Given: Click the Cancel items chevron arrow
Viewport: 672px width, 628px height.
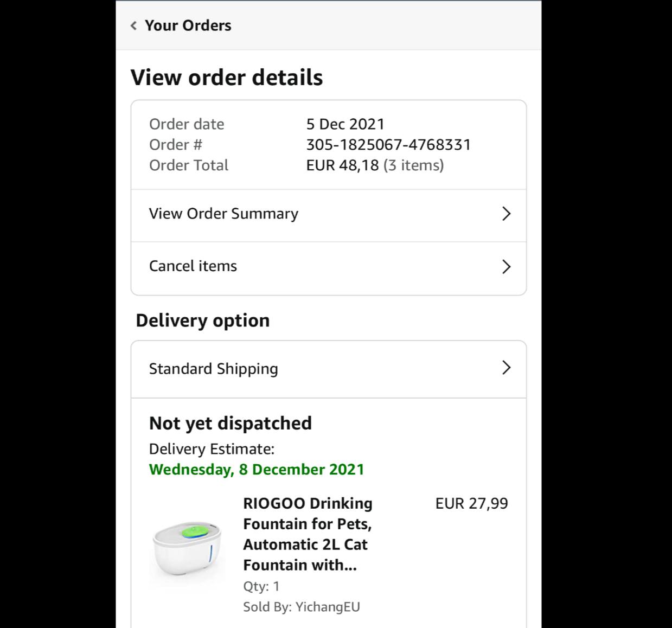Looking at the screenshot, I should pyautogui.click(x=506, y=266).
